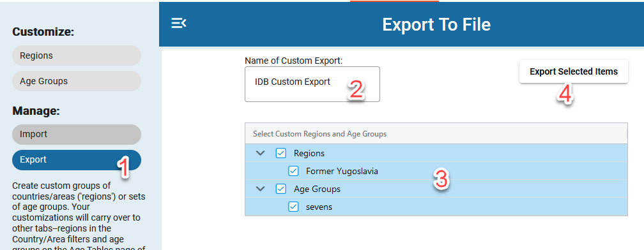Click the Regions label in the tree
The width and height of the screenshot is (644, 250).
(309, 153)
